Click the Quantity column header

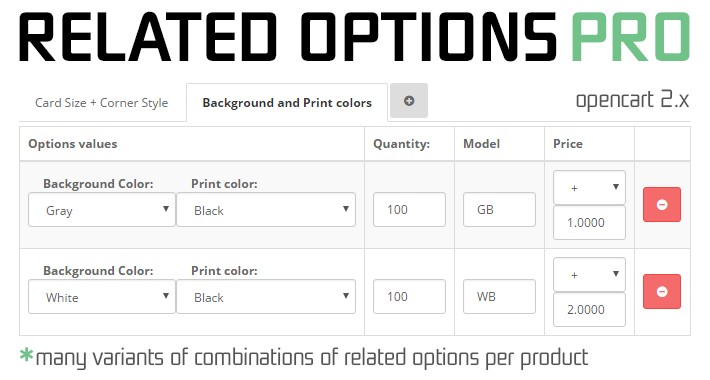point(401,144)
